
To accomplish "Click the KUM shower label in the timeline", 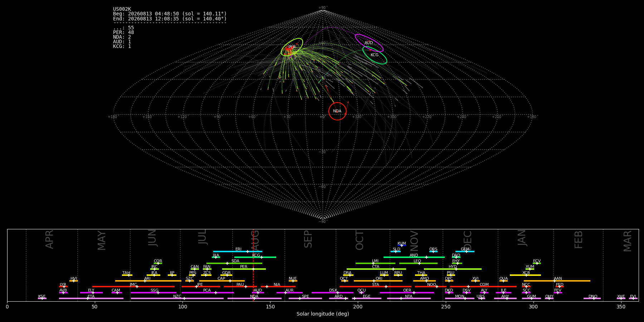I will coord(402,243).
